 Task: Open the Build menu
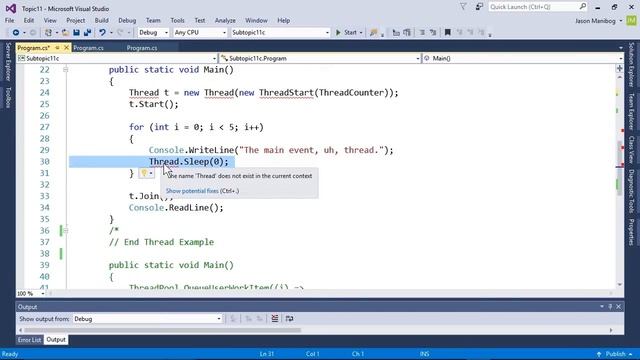tap(101, 20)
